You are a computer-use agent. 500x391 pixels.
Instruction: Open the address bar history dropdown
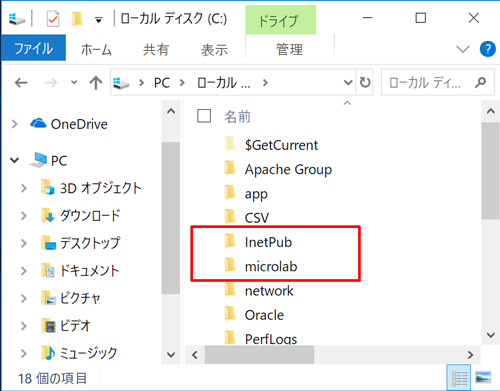coord(348,82)
